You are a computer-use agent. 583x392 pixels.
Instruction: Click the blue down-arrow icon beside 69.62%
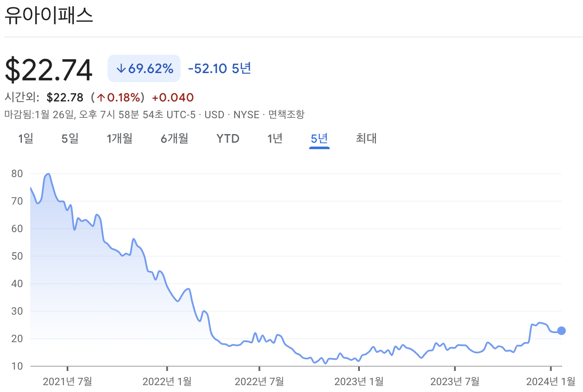click(x=122, y=68)
